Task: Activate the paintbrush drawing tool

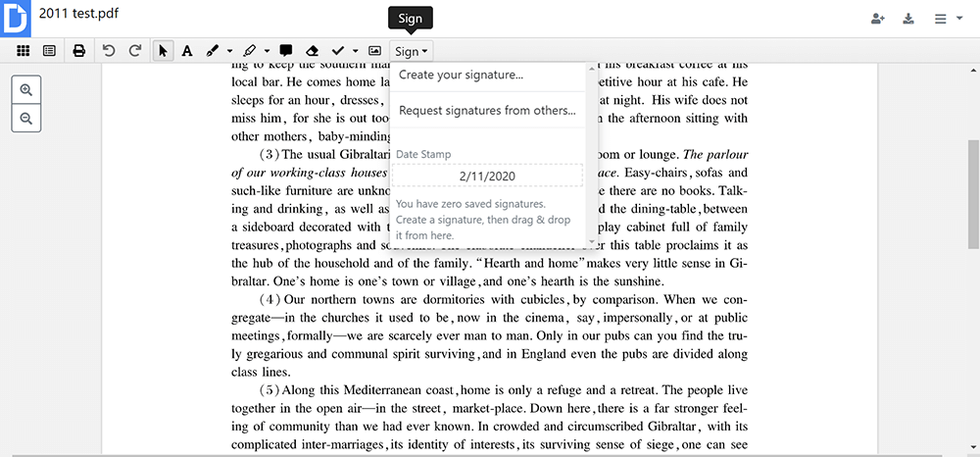Action: tap(213, 51)
